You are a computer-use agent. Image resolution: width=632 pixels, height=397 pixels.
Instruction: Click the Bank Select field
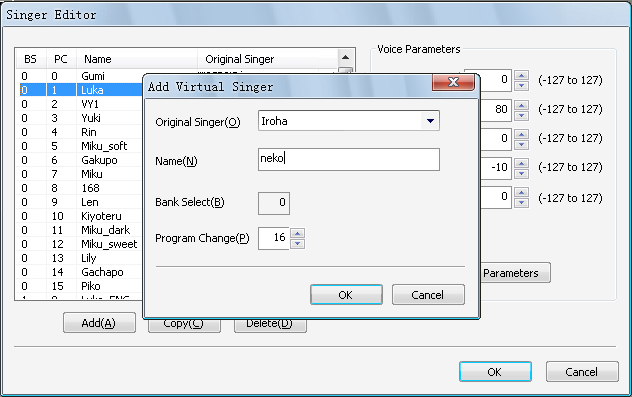tap(274, 203)
